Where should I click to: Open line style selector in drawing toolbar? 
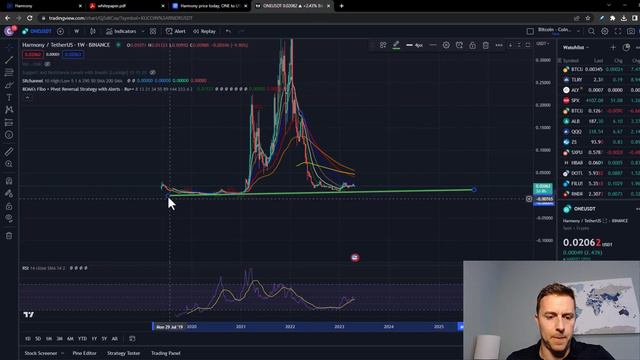[x=433, y=45]
